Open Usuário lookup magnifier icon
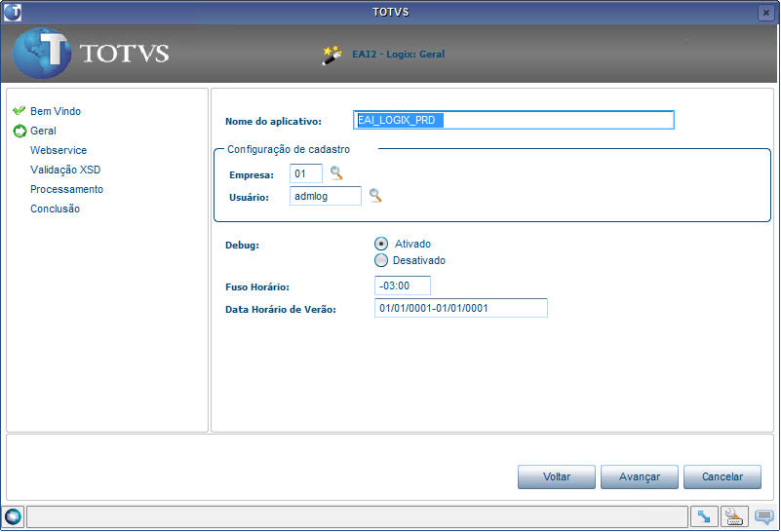 [375, 196]
